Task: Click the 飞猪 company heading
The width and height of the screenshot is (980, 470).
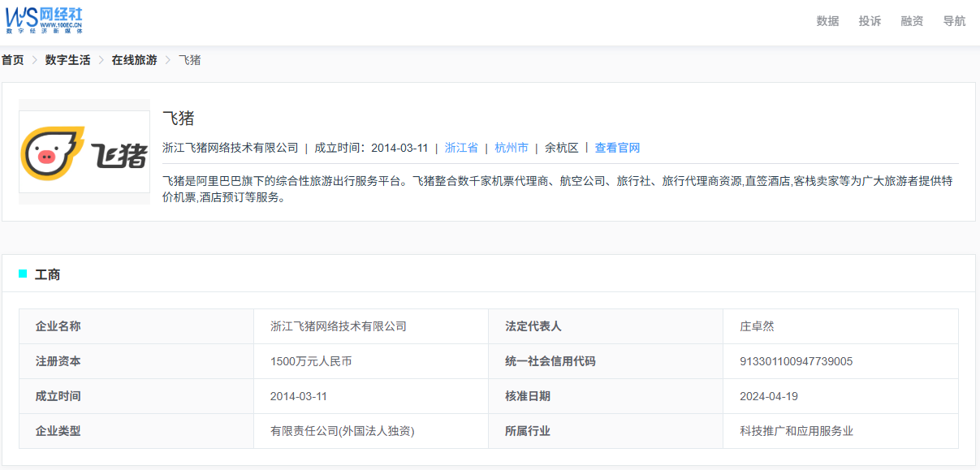Action: pyautogui.click(x=179, y=119)
